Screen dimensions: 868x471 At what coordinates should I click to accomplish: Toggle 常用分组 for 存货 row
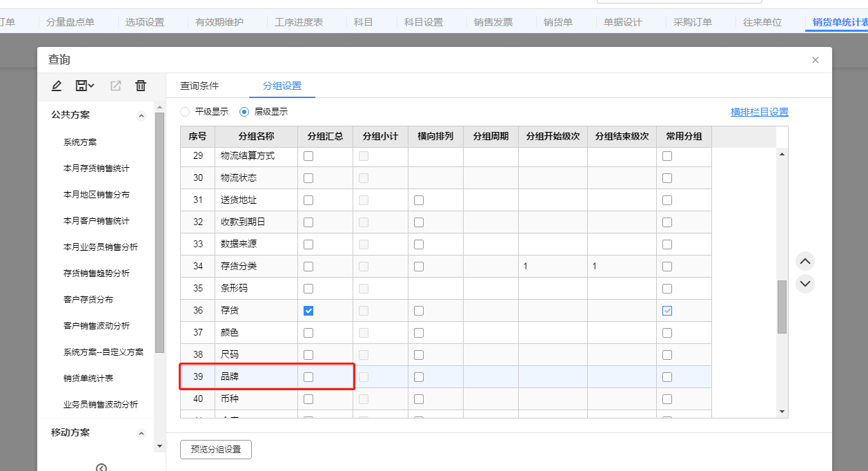[x=667, y=311]
